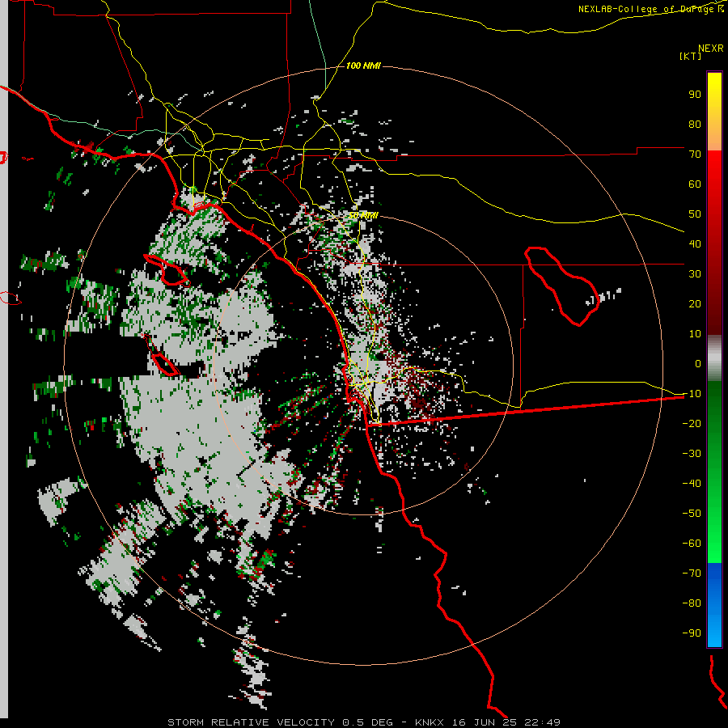Click the 0 value on velocity scale
Viewport: 728px width, 728px height.
(x=698, y=363)
